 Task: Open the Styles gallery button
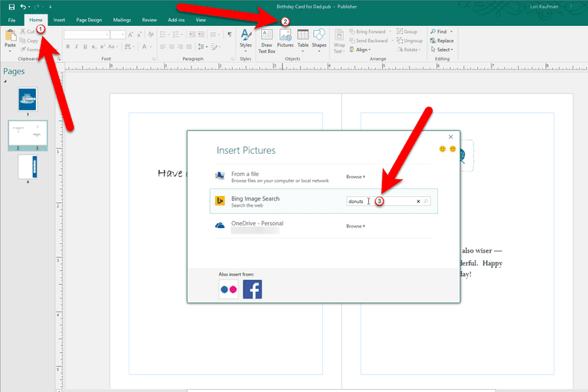(246, 41)
